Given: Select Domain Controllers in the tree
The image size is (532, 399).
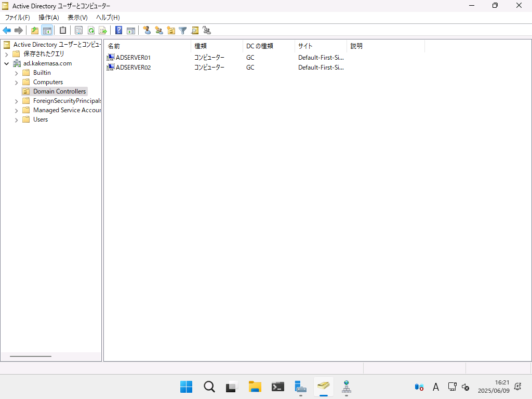Looking at the screenshot, I should coord(54,91).
